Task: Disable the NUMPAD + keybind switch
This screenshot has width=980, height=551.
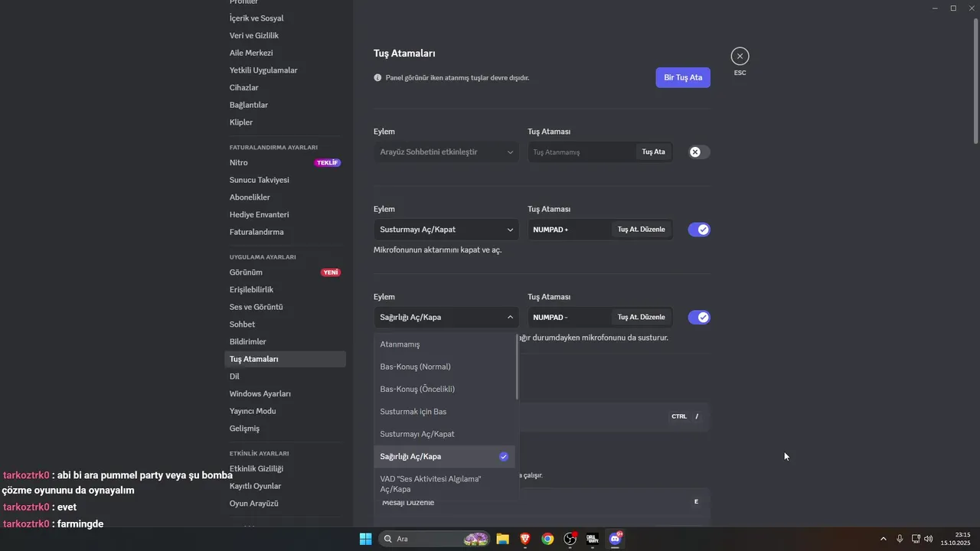Action: 699,230
